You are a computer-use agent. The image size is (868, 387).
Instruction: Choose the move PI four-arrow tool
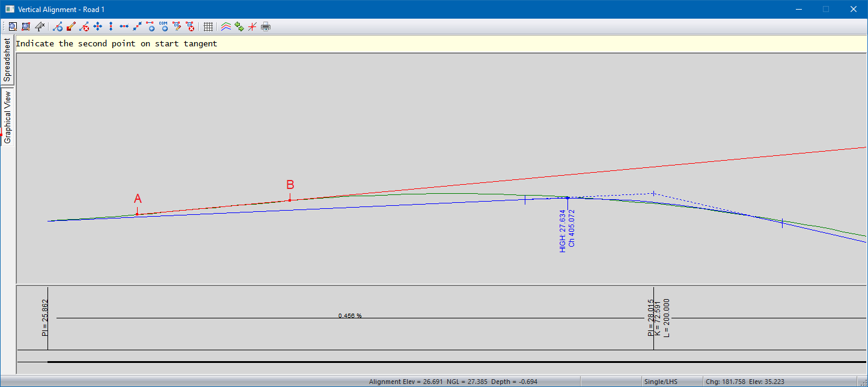(x=97, y=26)
